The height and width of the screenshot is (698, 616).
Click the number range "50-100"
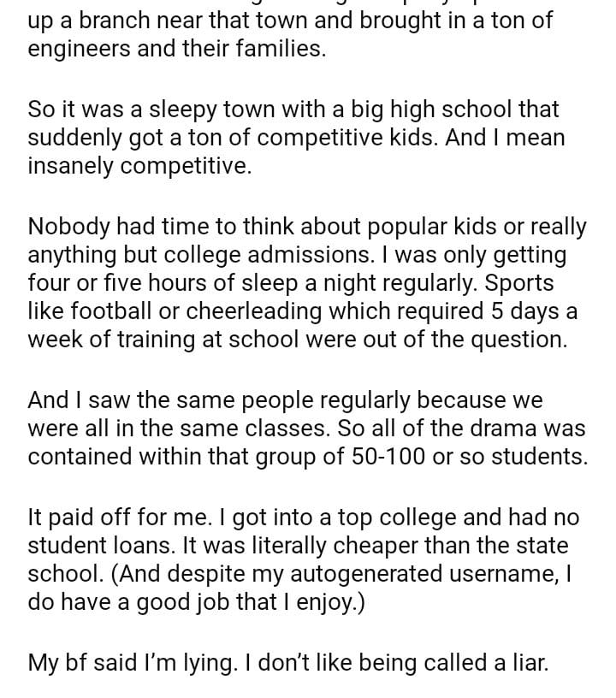pos(389,457)
